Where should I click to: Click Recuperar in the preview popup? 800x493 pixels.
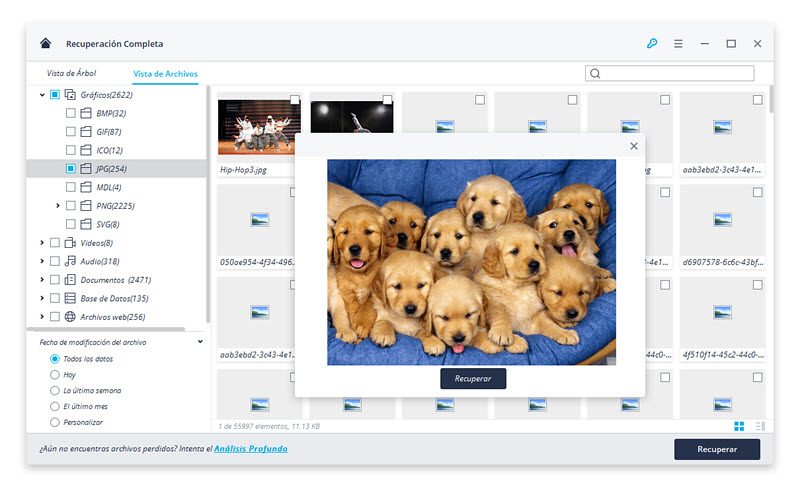(473, 379)
